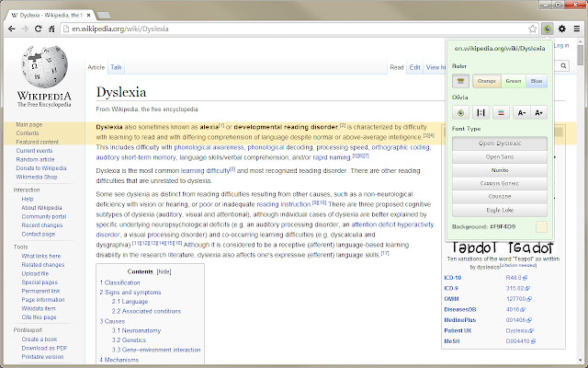This screenshot has width=588, height=368.
Task: Hide the Contents table via hide link
Action: (x=164, y=271)
